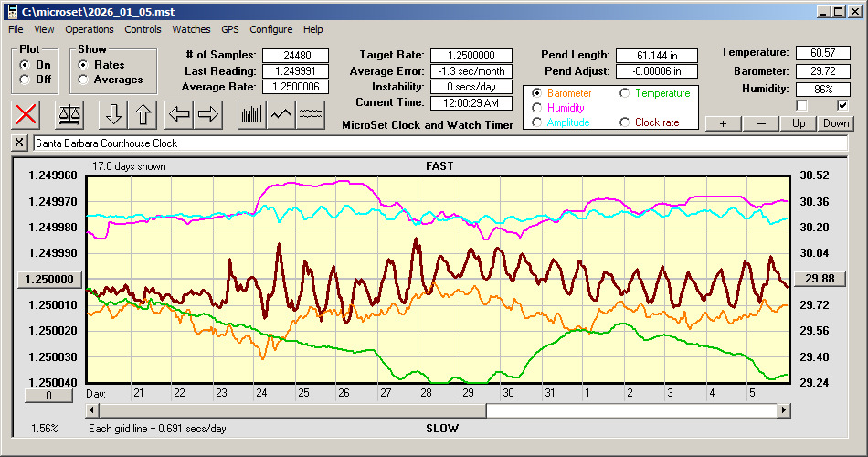Click the right arrow toolbar button
This screenshot has width=868, height=457.
(x=208, y=114)
